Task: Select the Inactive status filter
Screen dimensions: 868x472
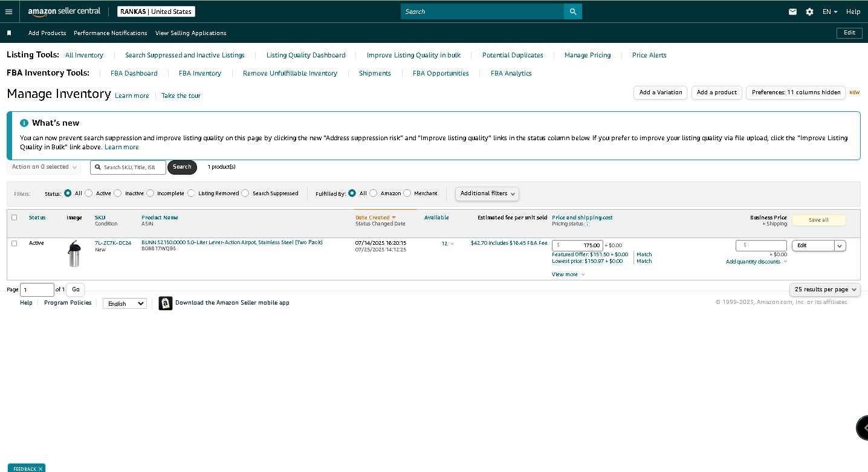Action: 117,193
